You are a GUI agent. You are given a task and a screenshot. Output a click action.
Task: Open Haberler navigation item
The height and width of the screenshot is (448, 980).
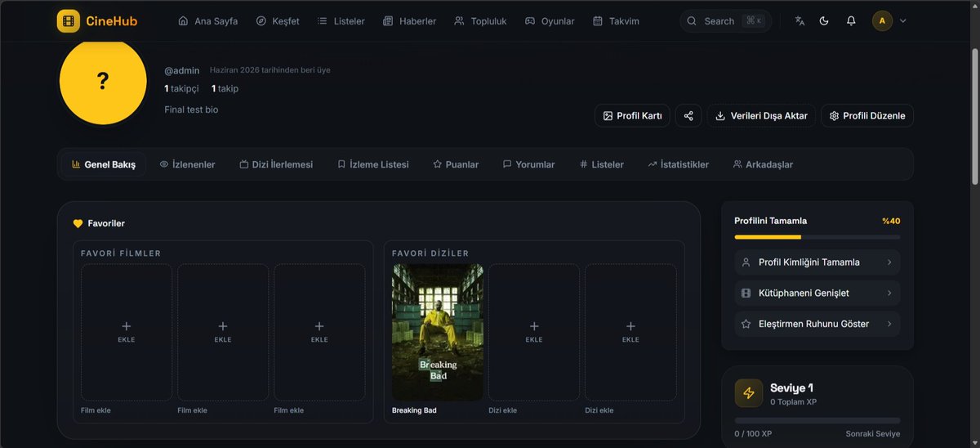pos(409,20)
